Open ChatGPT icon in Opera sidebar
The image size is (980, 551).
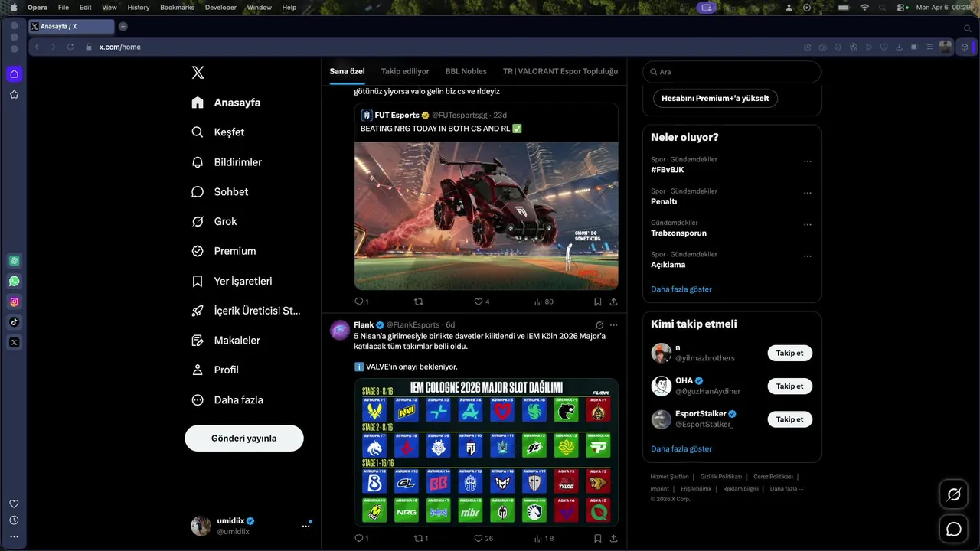14,261
